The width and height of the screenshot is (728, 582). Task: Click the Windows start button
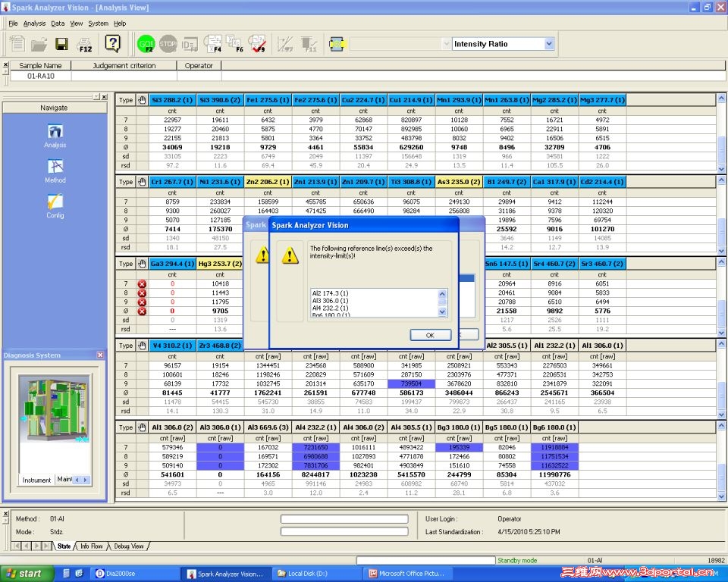pos(26,574)
